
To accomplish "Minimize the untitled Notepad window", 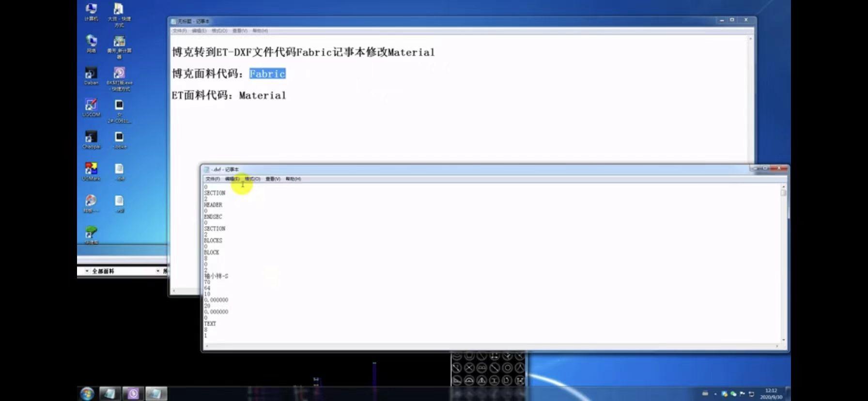I will tap(722, 20).
